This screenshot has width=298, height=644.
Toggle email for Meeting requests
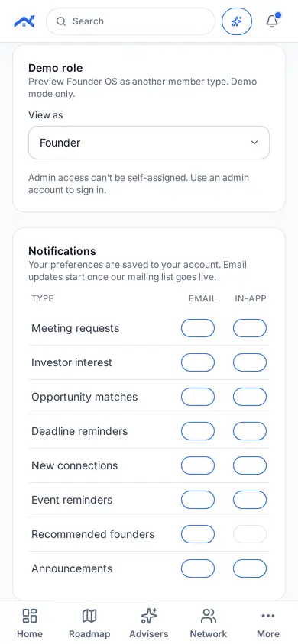(198, 328)
